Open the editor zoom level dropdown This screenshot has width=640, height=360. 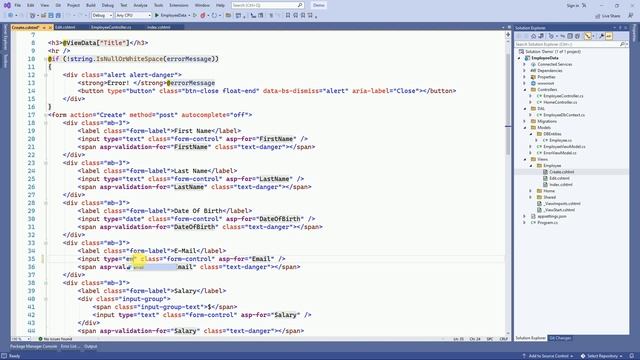(x=21, y=339)
